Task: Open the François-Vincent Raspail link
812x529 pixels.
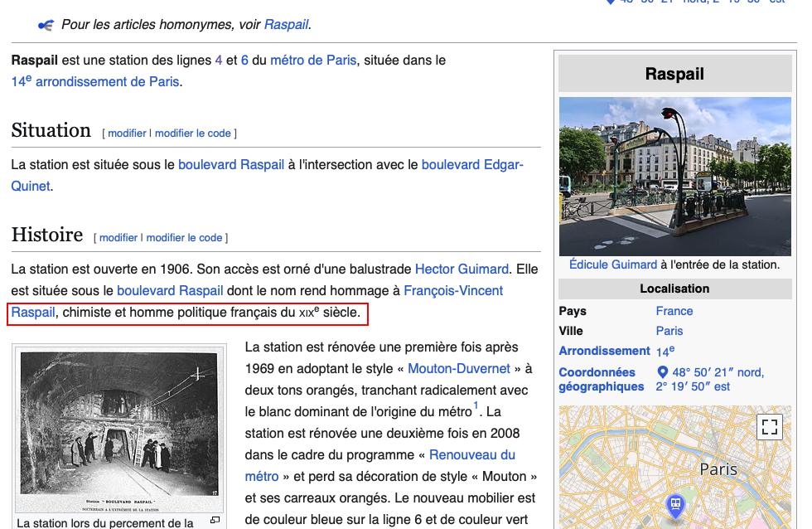Action: pos(453,291)
